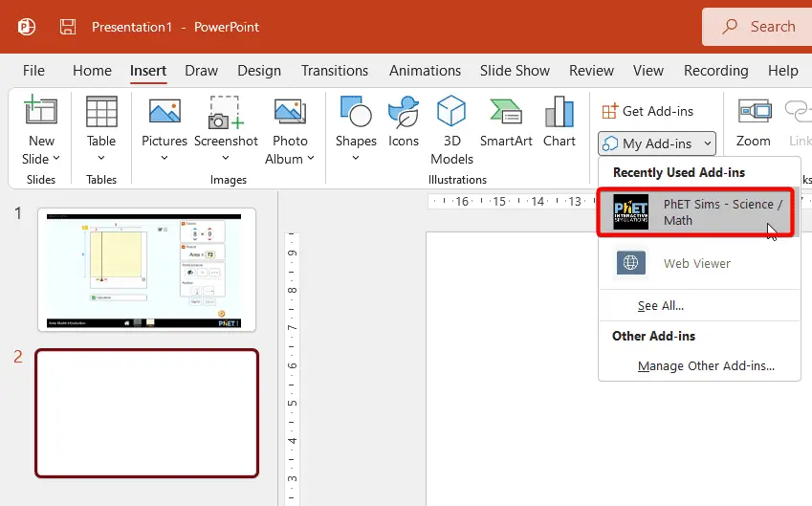Click the Pictures icon
This screenshot has width=812, height=506.
tap(165, 111)
